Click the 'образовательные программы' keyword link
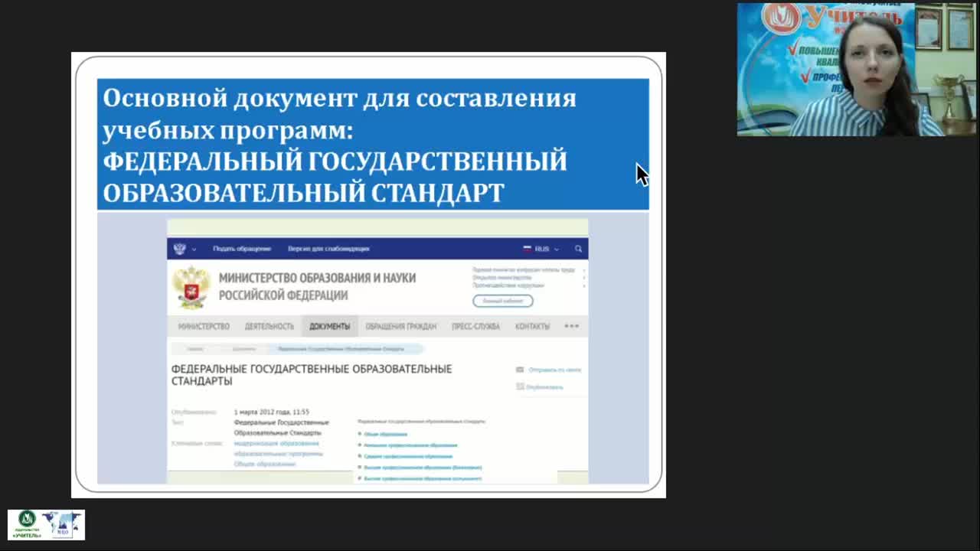The height and width of the screenshot is (551, 980). 278,453
